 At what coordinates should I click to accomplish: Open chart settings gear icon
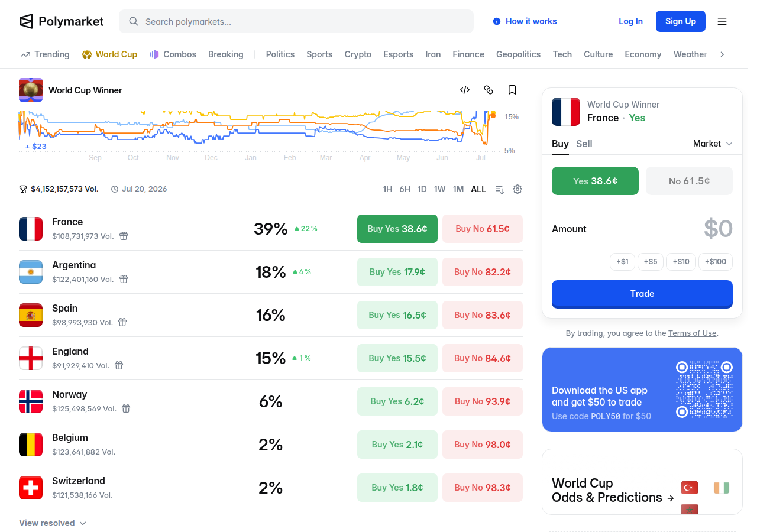[x=517, y=189]
